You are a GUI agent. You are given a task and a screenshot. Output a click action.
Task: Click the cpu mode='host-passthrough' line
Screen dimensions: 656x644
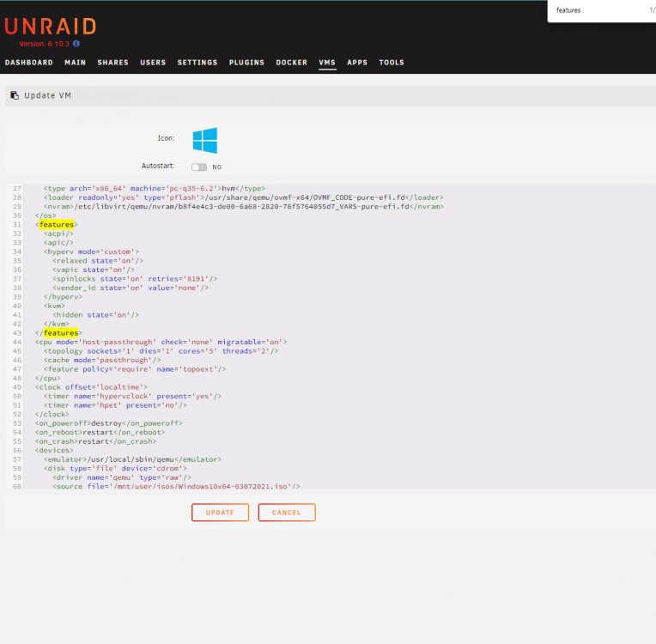click(x=161, y=342)
